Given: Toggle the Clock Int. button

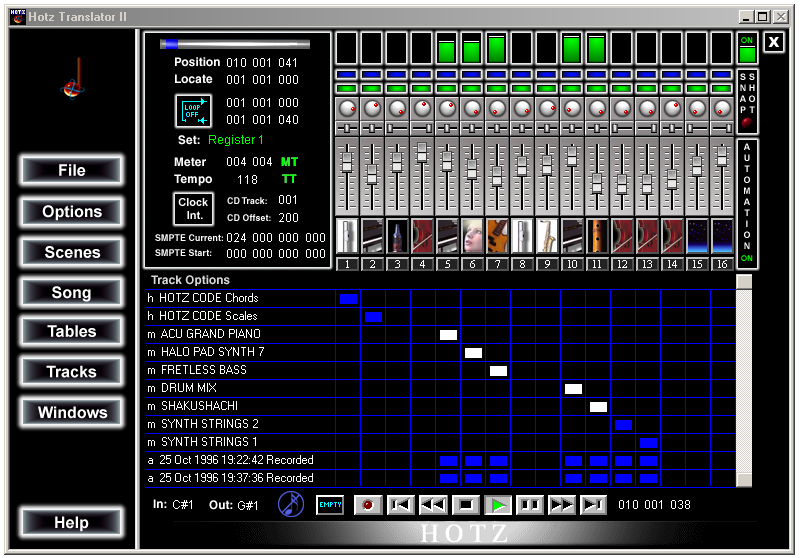Looking at the screenshot, I should [x=193, y=209].
